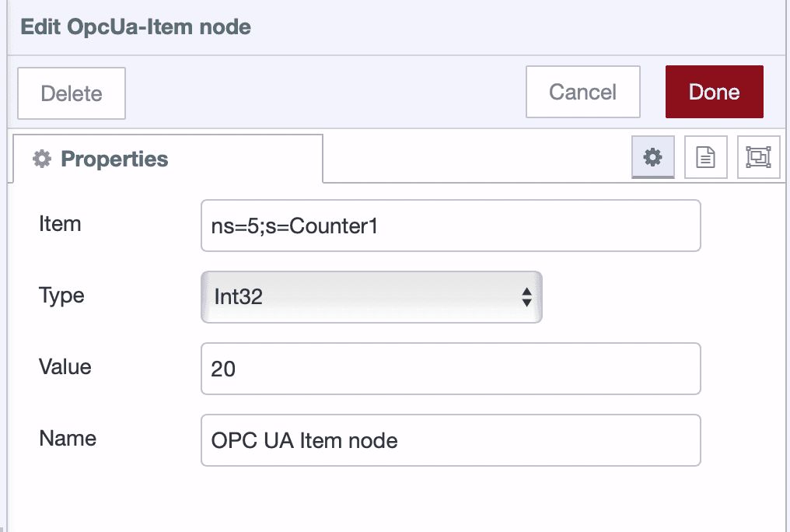
Task: Click the Item field label
Action: [x=61, y=224]
